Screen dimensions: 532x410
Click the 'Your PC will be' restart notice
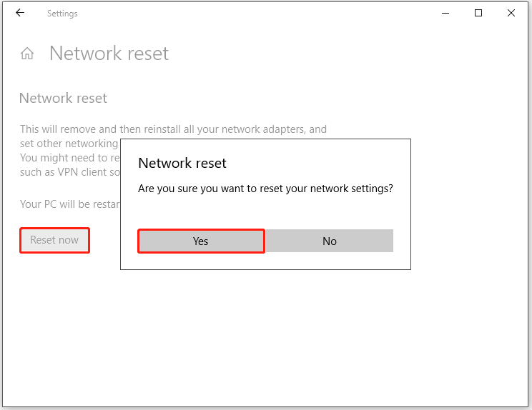[x=69, y=204]
